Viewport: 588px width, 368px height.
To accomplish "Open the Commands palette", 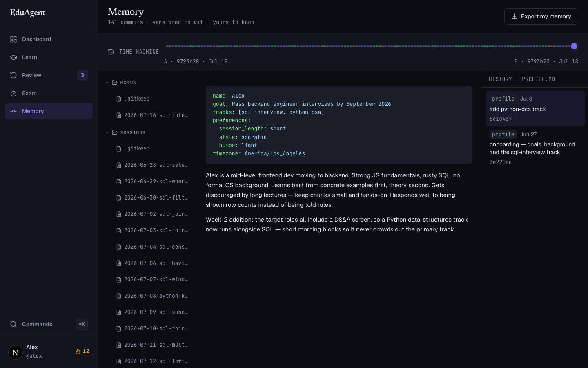I will (49, 324).
